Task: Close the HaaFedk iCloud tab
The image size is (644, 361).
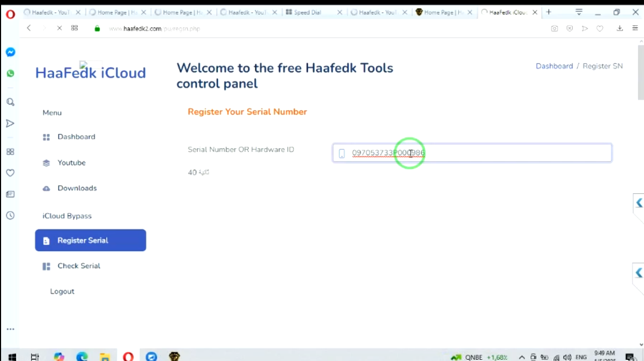Action: coord(535,12)
